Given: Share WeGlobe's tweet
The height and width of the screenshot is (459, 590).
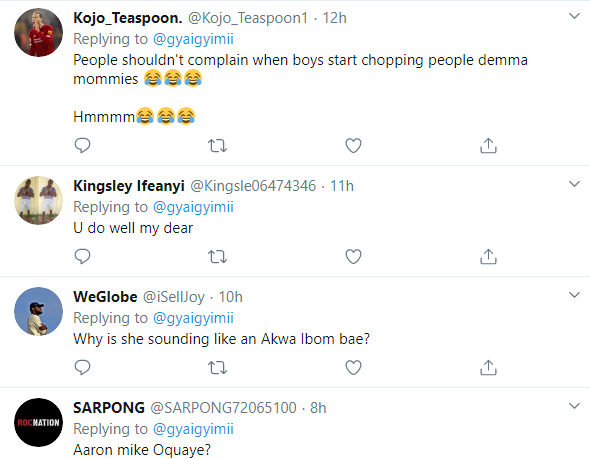Looking at the screenshot, I should coord(488,368).
